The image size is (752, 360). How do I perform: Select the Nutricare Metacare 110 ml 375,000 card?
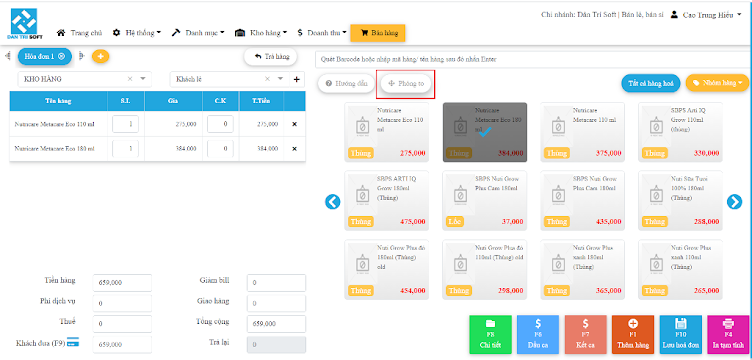pos(582,132)
